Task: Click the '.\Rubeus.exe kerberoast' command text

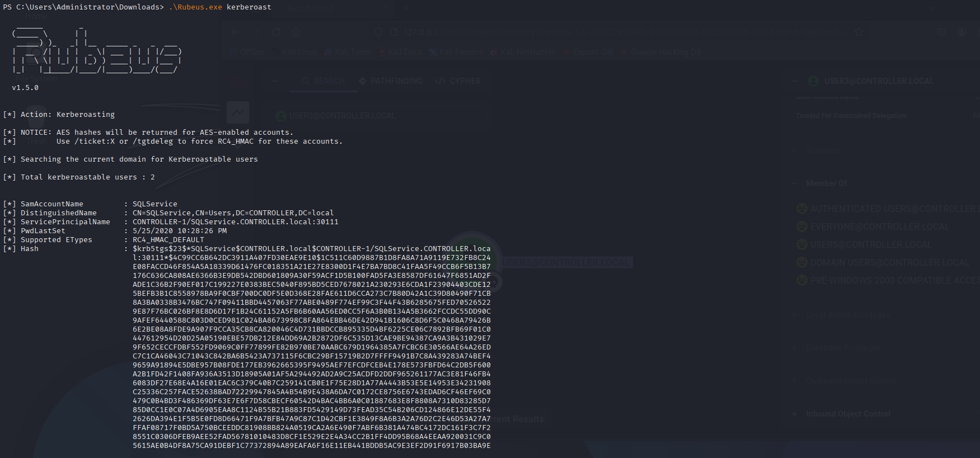Action: (x=220, y=7)
